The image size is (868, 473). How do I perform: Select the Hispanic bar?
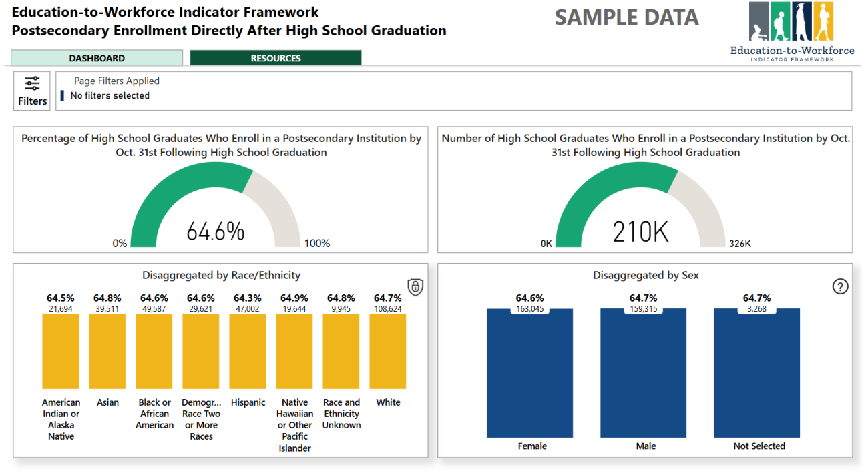click(248, 350)
